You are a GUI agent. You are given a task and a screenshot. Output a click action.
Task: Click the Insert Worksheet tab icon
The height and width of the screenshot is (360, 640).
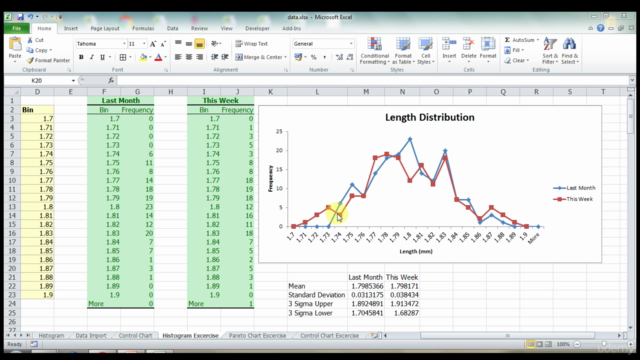(x=375, y=336)
